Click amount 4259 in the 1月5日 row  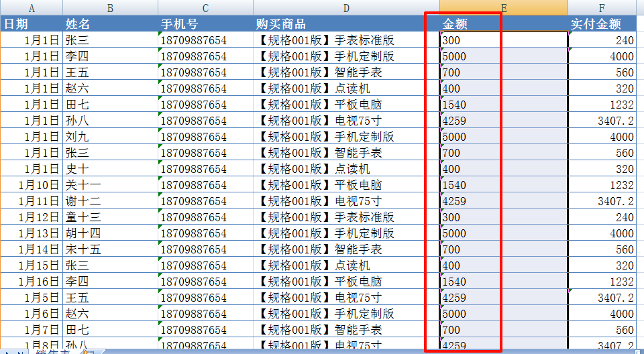[x=504, y=297]
